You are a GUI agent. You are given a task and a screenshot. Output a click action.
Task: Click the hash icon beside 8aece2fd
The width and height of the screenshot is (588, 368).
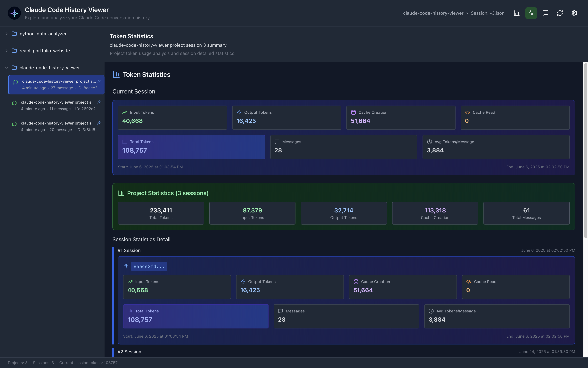126,267
